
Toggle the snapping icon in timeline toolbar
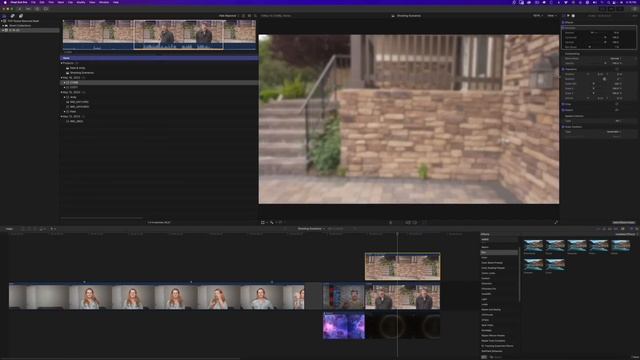616,229
